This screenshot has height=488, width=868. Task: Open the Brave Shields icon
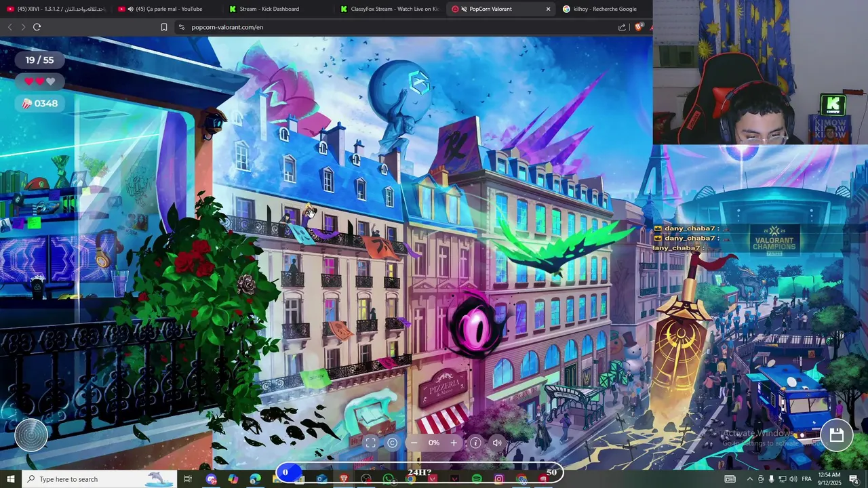pyautogui.click(x=638, y=27)
